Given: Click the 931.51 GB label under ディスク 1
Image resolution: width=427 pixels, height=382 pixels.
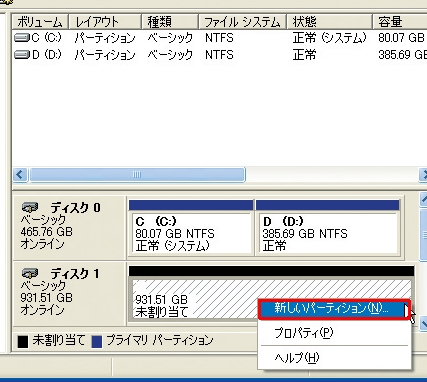Looking at the screenshot, I should 46,298.
